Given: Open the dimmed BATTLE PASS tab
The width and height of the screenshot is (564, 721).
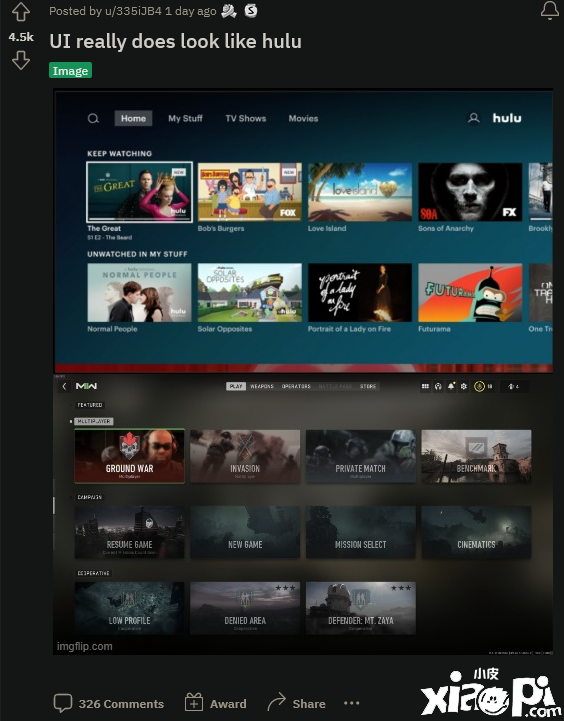Looking at the screenshot, I should coord(336,386).
